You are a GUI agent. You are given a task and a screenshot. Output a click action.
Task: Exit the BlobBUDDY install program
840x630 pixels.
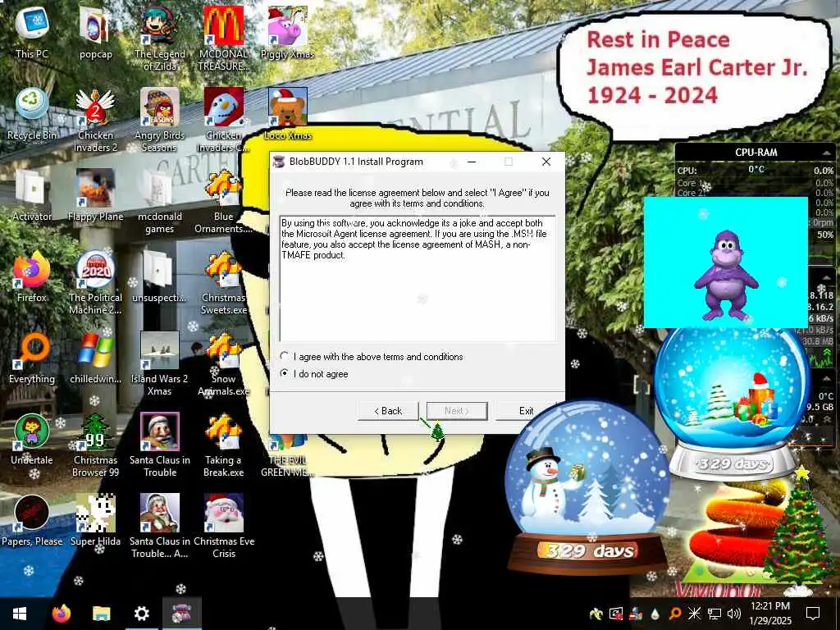[526, 411]
